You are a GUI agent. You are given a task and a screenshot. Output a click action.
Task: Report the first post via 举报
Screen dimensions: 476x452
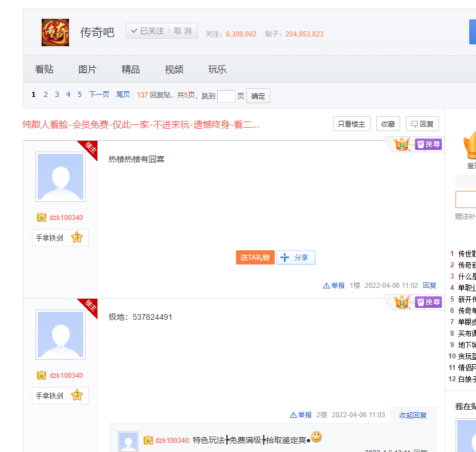click(334, 286)
